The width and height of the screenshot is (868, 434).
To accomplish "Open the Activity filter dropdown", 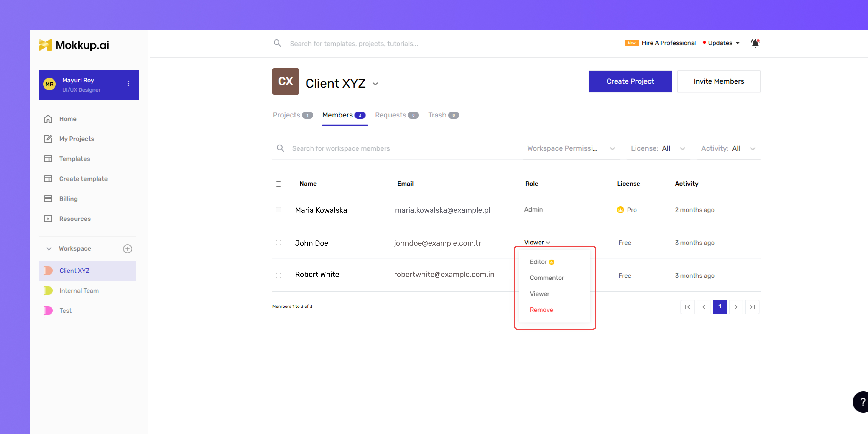I will [728, 149].
